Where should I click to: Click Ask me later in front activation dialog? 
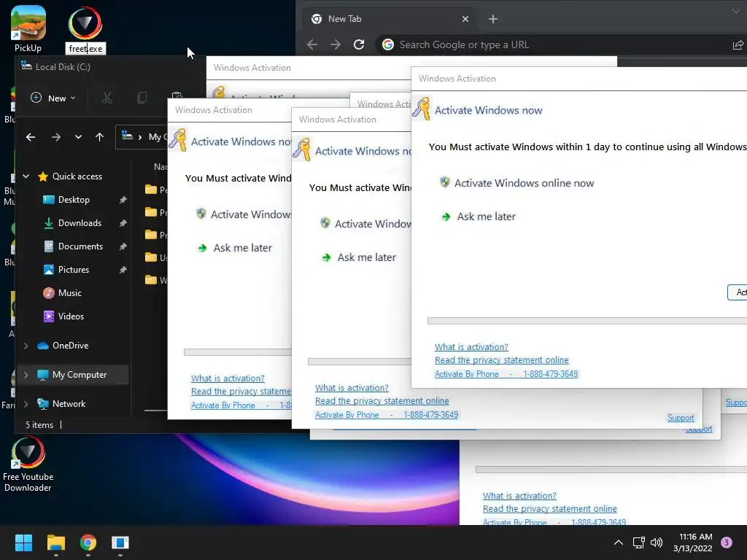tap(479, 217)
